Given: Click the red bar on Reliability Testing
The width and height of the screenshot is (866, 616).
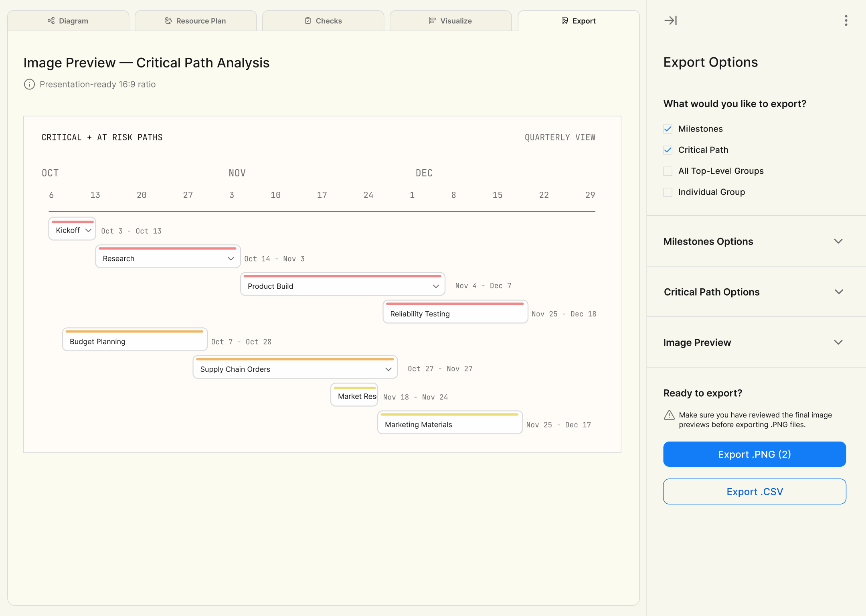Looking at the screenshot, I should (455, 304).
